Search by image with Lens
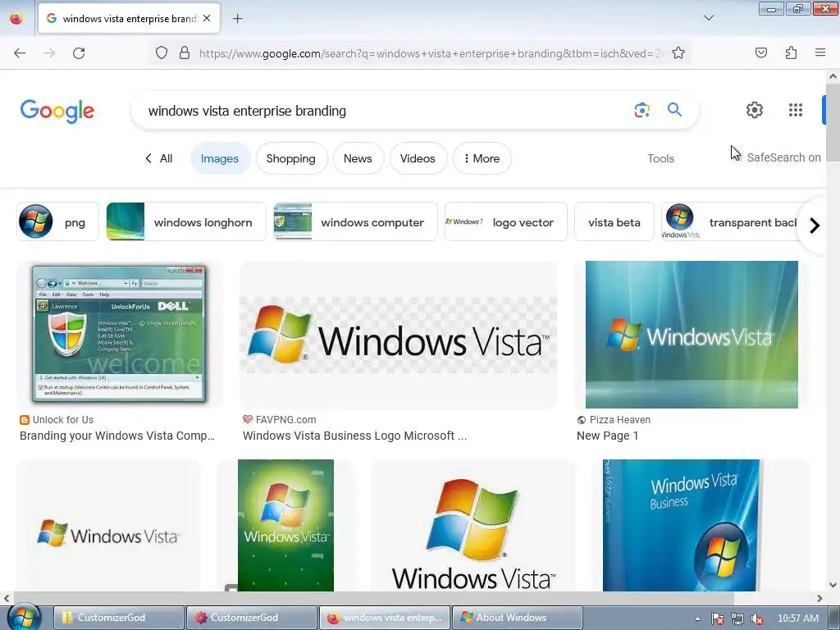 click(641, 111)
